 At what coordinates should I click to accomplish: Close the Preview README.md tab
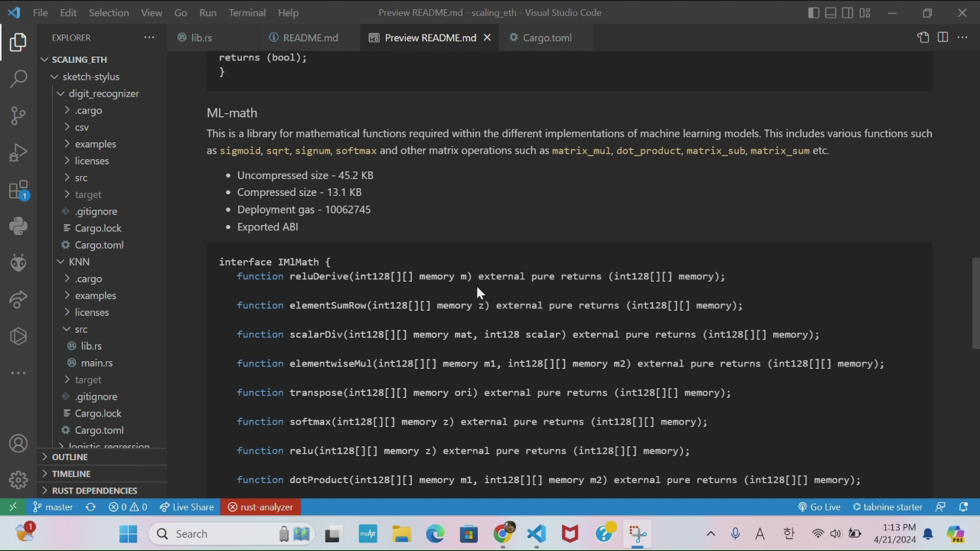coord(487,37)
